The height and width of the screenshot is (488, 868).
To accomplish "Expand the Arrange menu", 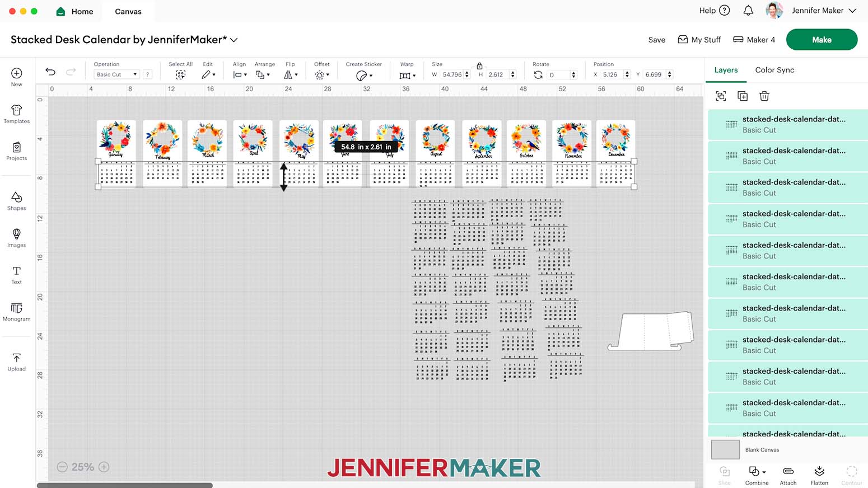I will (x=263, y=74).
